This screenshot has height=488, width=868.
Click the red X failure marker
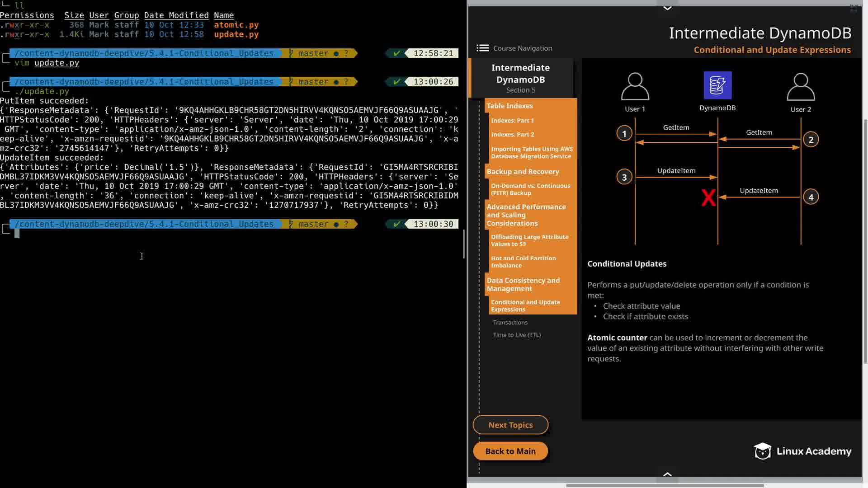(708, 197)
